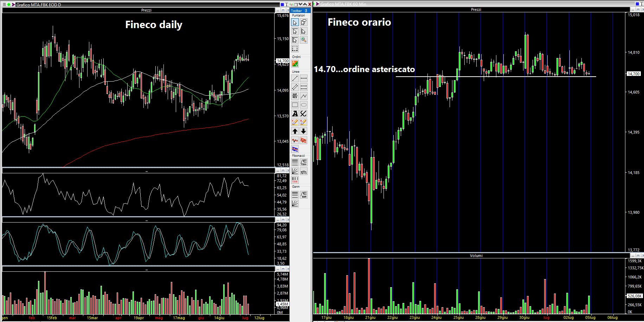Click the white horizontal line at 14.70
Screen dimensions: 644x322
tap(496, 77)
